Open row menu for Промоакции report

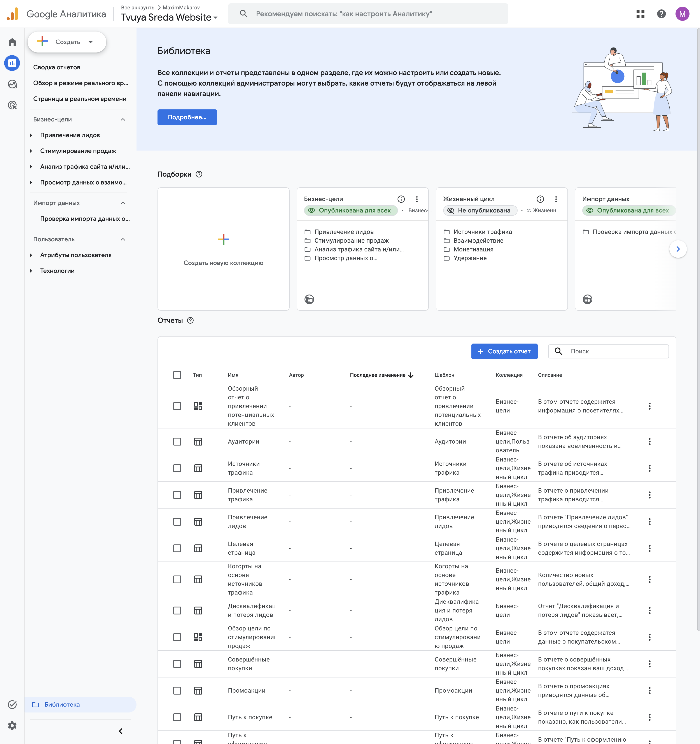[x=649, y=690]
